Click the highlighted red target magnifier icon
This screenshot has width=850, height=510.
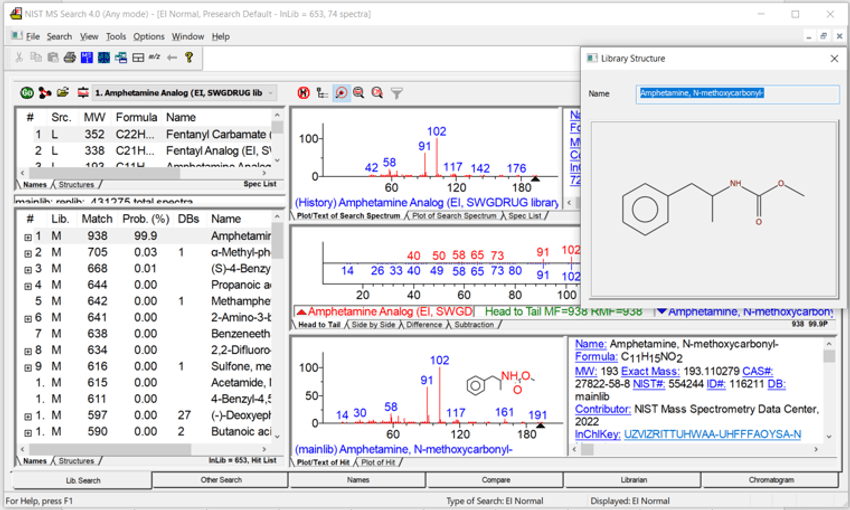[x=341, y=93]
